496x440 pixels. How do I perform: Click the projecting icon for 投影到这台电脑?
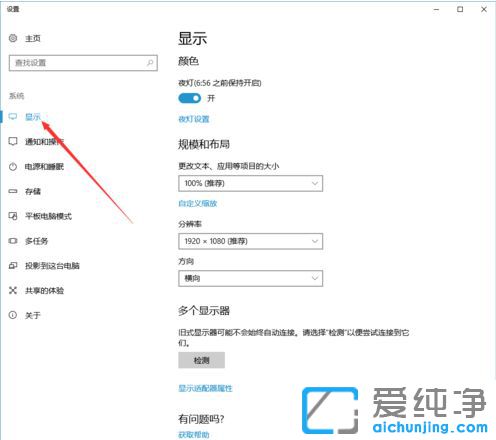pos(13,266)
